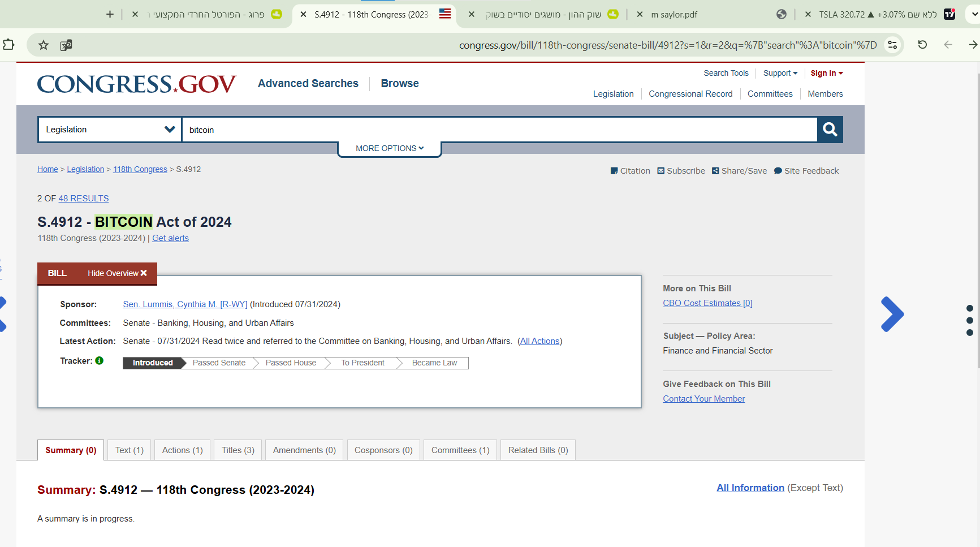
Task: Click the To President tracker stage
Action: (362, 363)
